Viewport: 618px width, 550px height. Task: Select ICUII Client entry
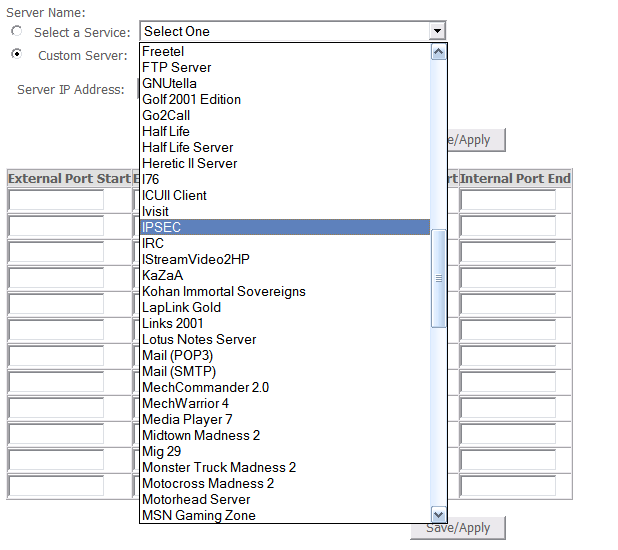click(x=285, y=196)
